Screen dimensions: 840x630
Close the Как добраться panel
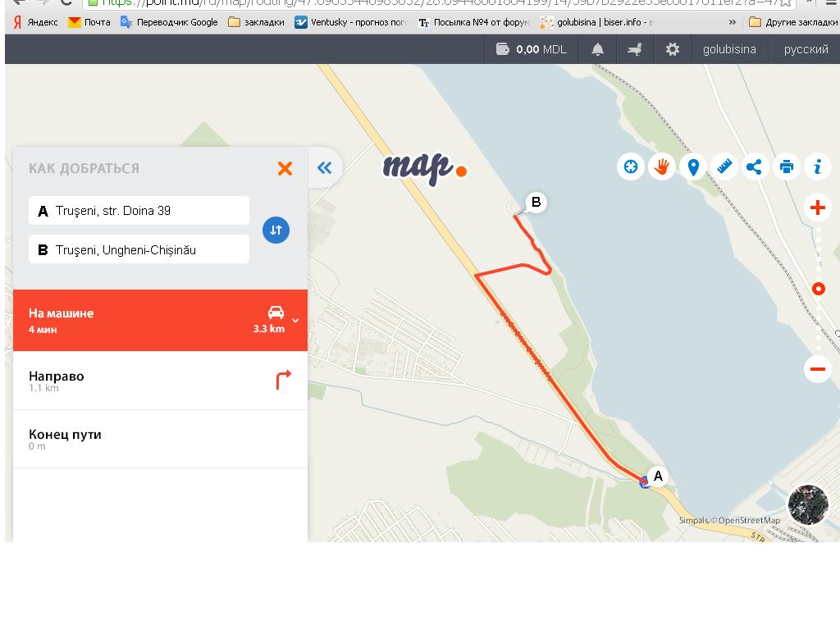pyautogui.click(x=285, y=168)
